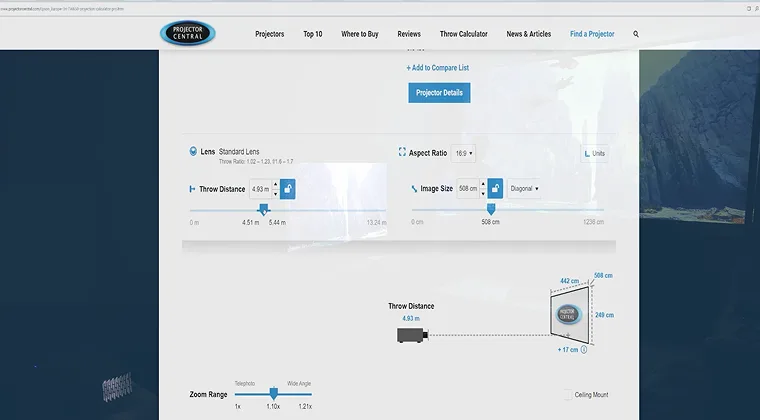Open the 16:9 Aspect Ratio dropdown
The width and height of the screenshot is (760, 420).
click(463, 153)
